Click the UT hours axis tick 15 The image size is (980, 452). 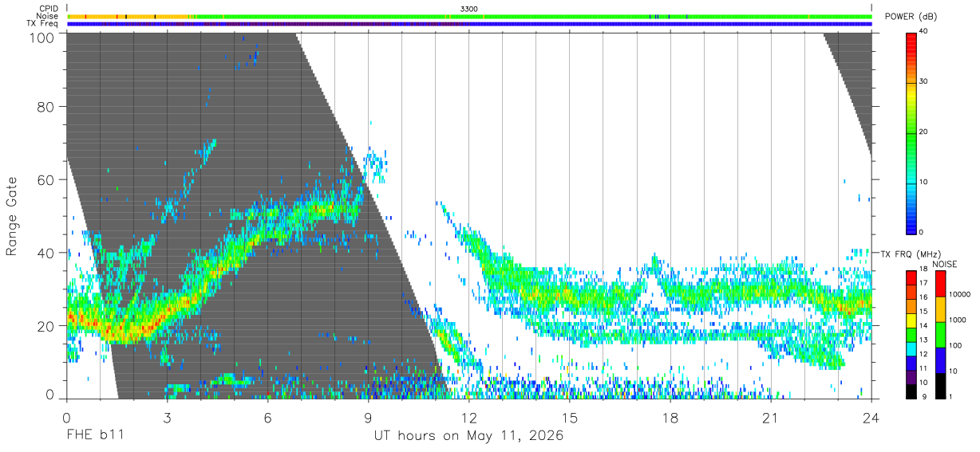570,418
